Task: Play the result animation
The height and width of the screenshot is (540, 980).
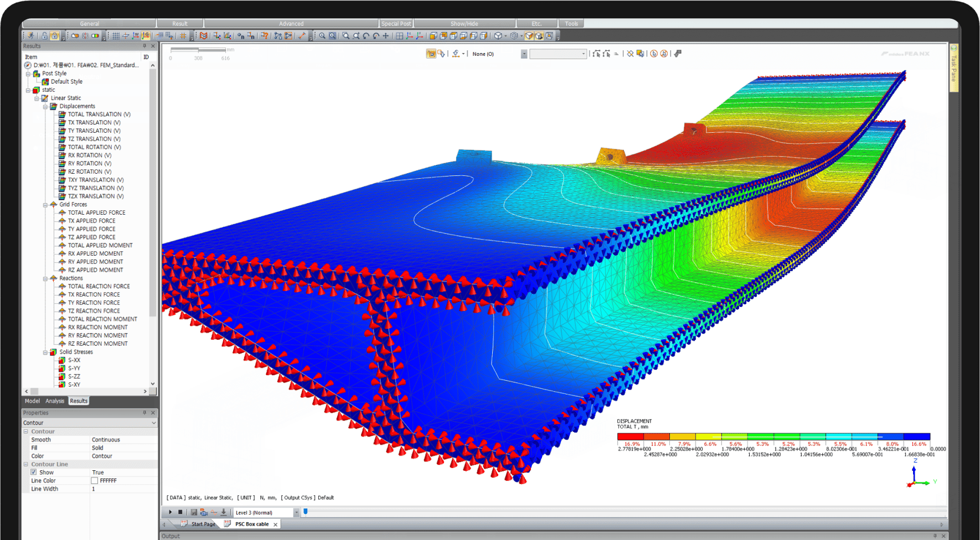Action: [x=170, y=512]
